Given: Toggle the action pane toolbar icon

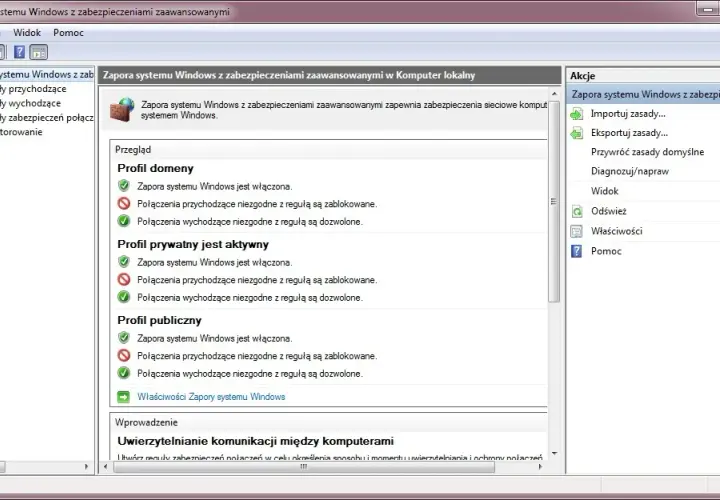Looking at the screenshot, I should tap(39, 52).
